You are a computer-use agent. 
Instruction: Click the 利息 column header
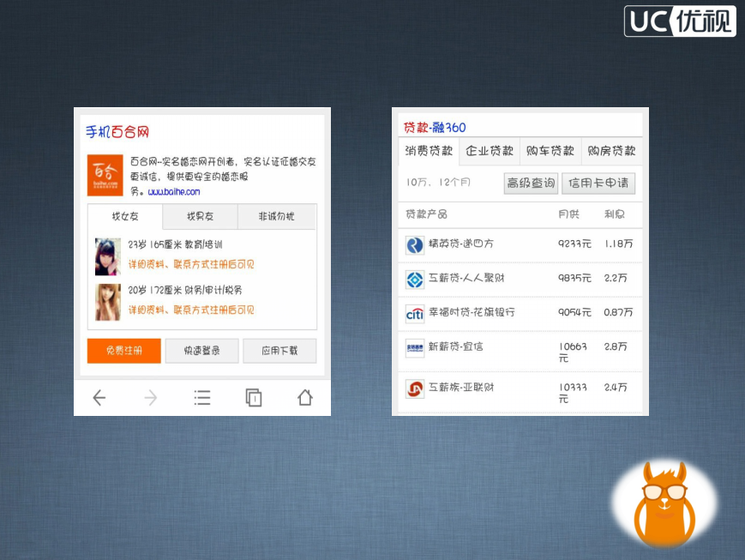pyautogui.click(x=615, y=214)
